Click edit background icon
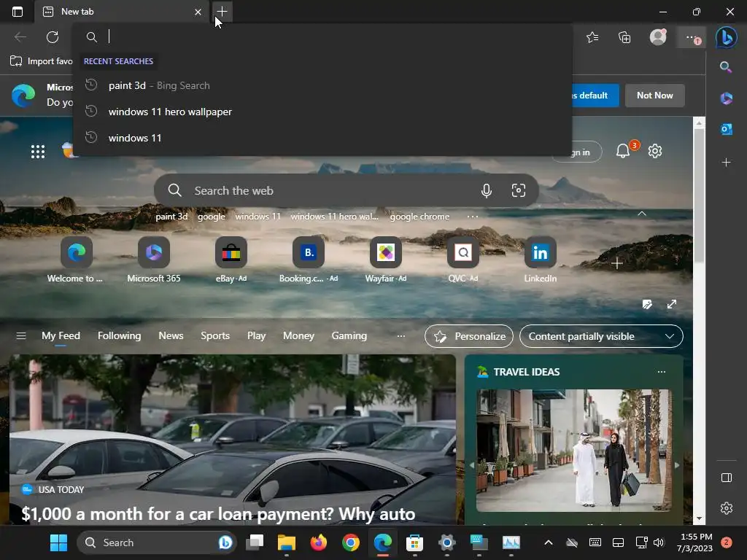The image size is (747, 560). pyautogui.click(x=646, y=304)
